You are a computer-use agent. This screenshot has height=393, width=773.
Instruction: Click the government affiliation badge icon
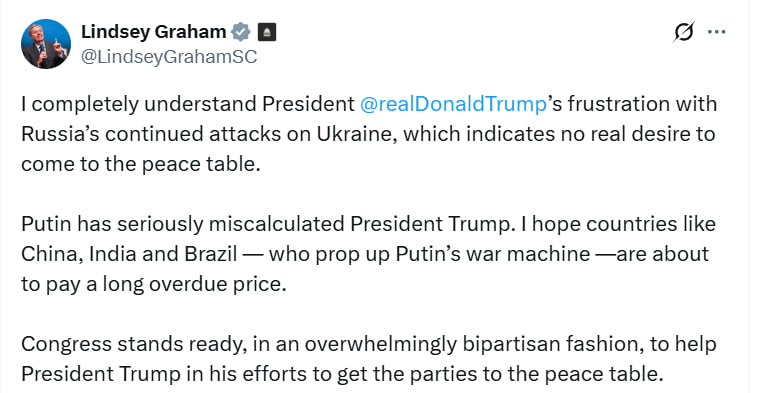[x=267, y=33]
